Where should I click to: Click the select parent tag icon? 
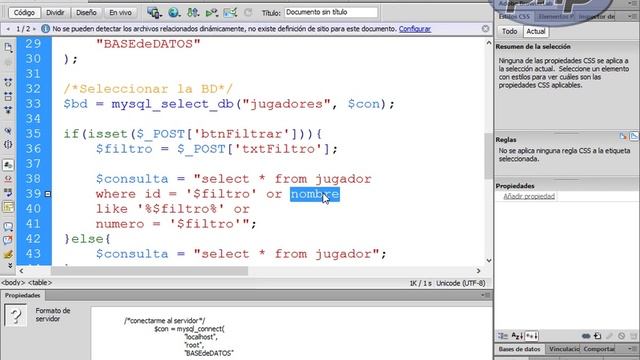[x=8, y=131]
